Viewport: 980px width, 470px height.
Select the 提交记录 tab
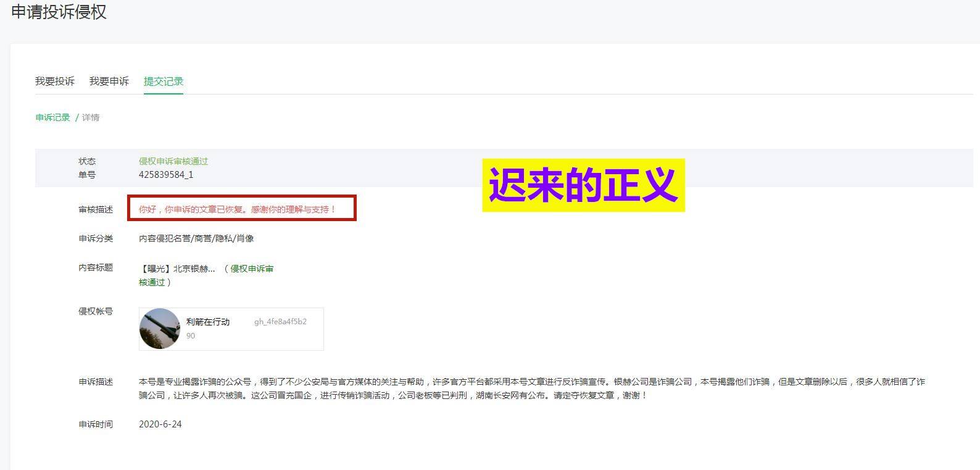[x=164, y=81]
